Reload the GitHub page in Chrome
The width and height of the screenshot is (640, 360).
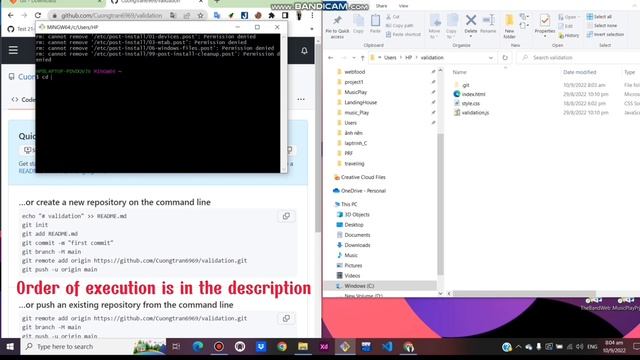pos(38,16)
